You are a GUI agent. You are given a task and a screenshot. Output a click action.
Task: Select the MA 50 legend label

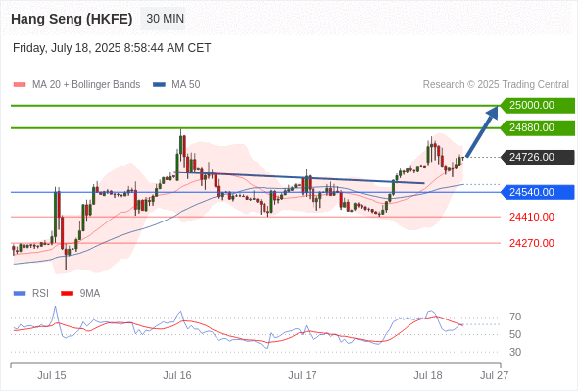[186, 85]
